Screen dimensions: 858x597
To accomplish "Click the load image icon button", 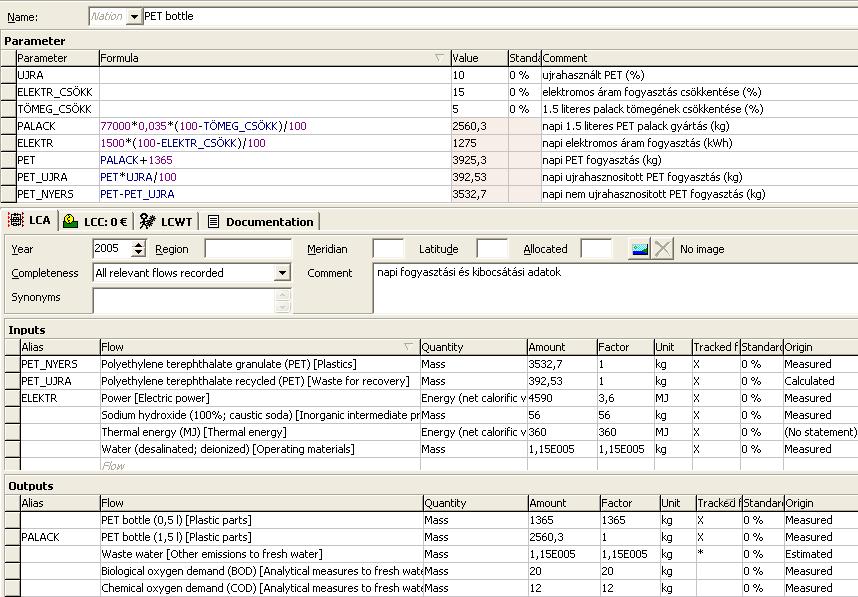I will 639,249.
